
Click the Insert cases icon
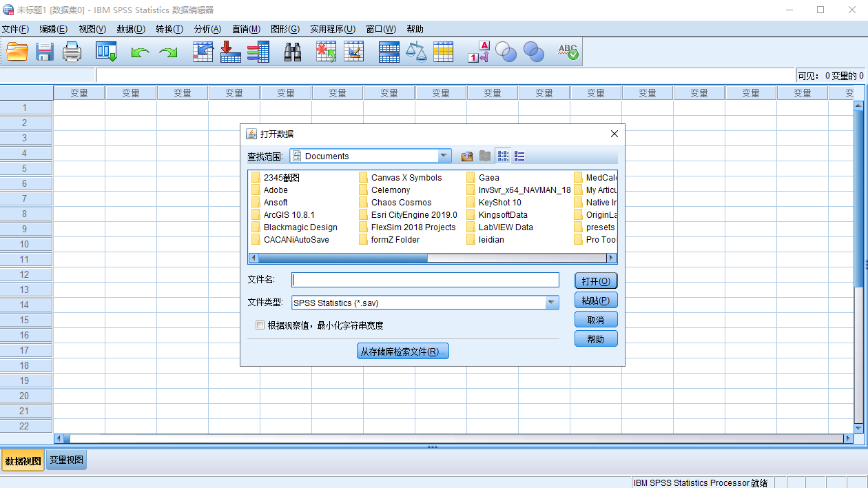(326, 52)
